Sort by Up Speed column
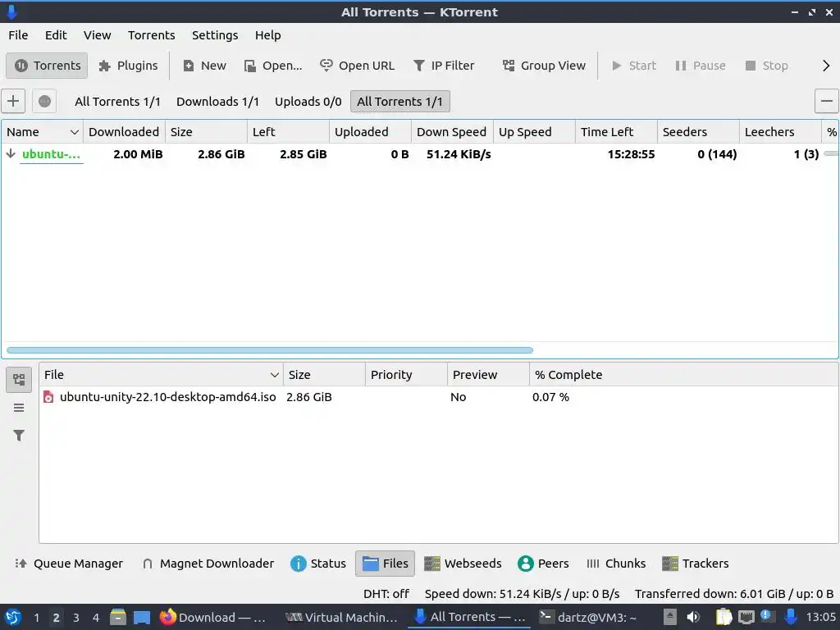 pos(534,132)
